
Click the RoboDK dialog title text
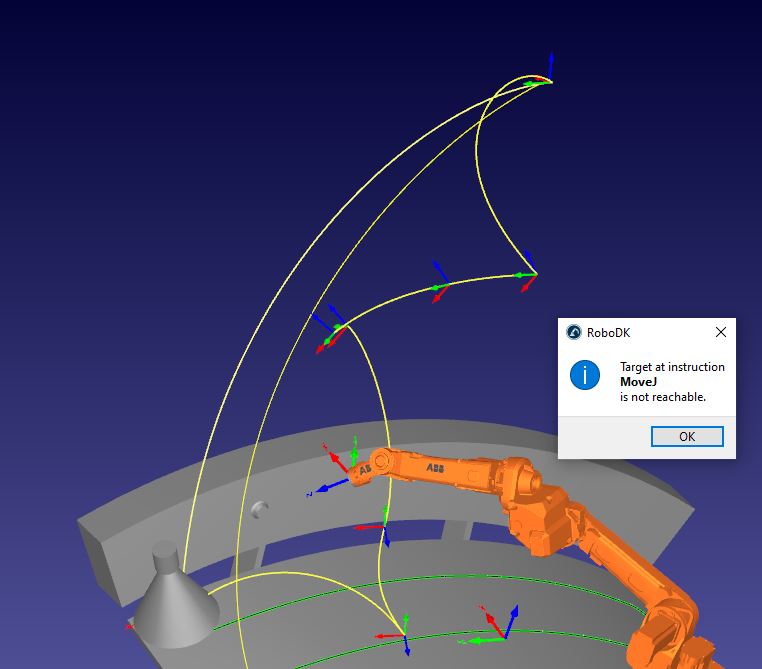pyautogui.click(x=609, y=332)
